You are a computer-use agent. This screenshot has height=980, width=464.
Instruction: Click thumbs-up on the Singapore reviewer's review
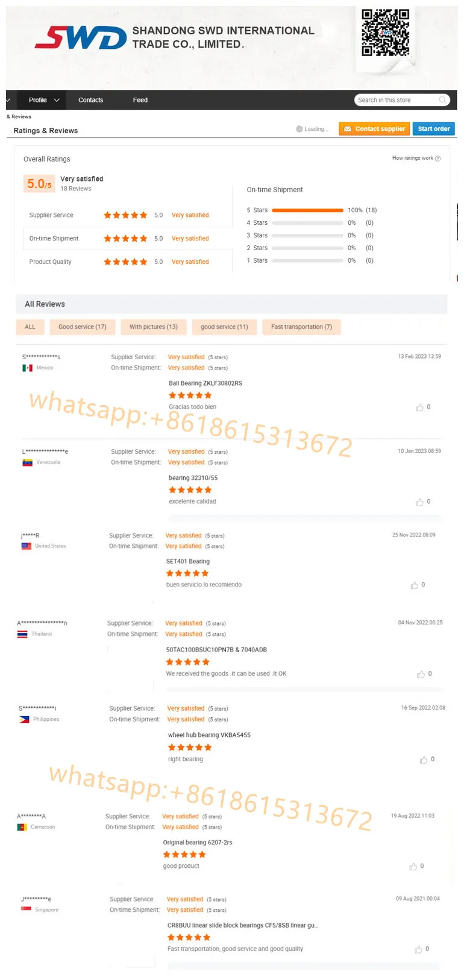coord(418,949)
